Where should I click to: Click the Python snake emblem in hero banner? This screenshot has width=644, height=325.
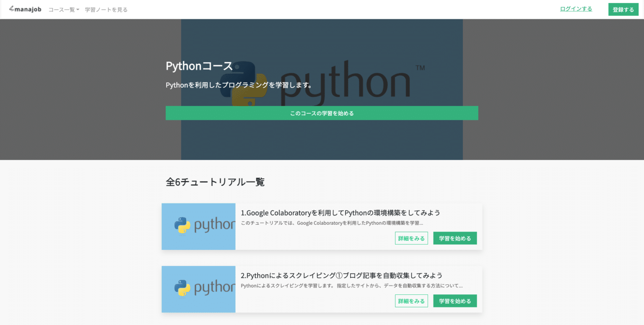[x=244, y=84]
